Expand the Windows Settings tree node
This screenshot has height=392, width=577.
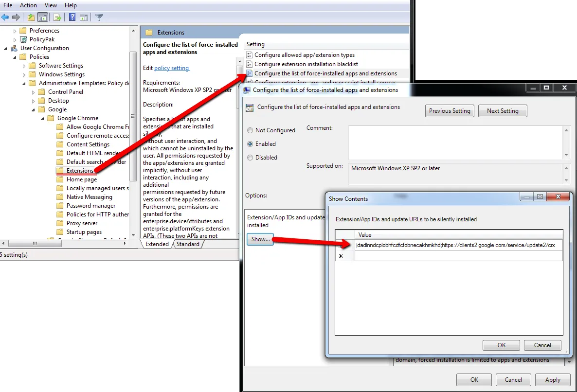click(x=24, y=74)
